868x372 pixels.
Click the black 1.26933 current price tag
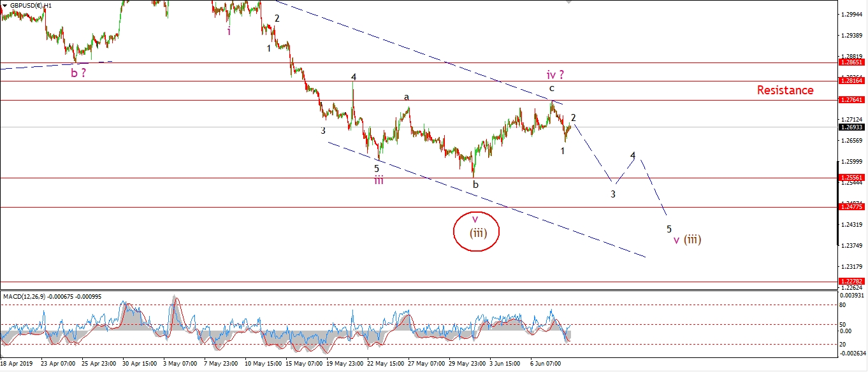tap(852, 127)
